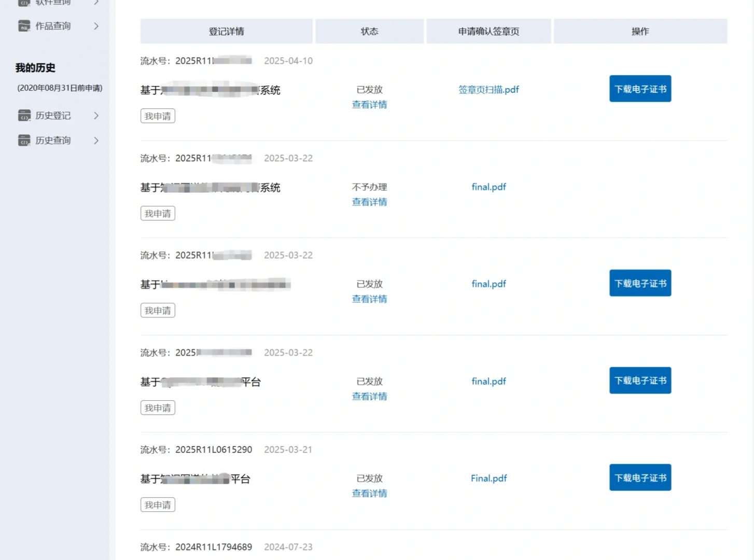754x560 pixels.
Task: Click the 软件查询 code icon in sidebar
Action: click(24, 2)
